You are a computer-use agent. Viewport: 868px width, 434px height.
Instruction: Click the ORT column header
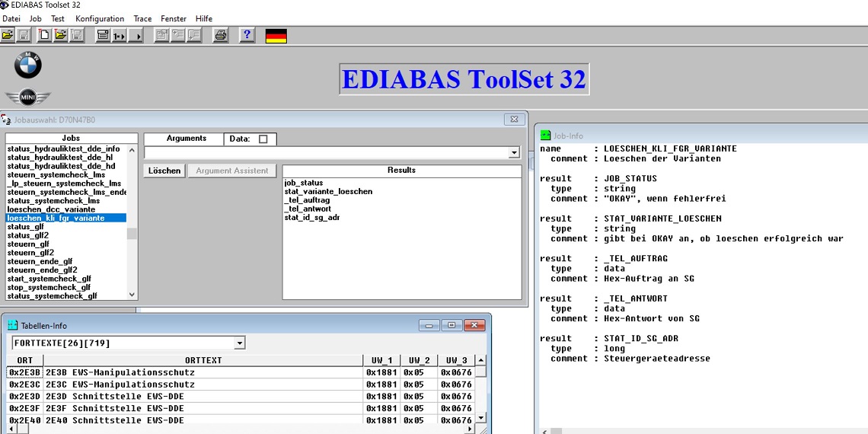click(25, 360)
